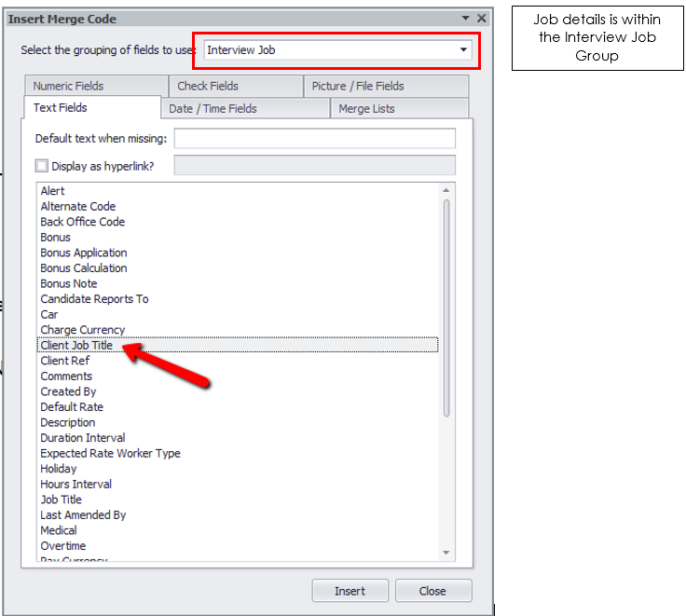Select the Job Title field entry
This screenshot has height=616, width=686.
pos(62,500)
